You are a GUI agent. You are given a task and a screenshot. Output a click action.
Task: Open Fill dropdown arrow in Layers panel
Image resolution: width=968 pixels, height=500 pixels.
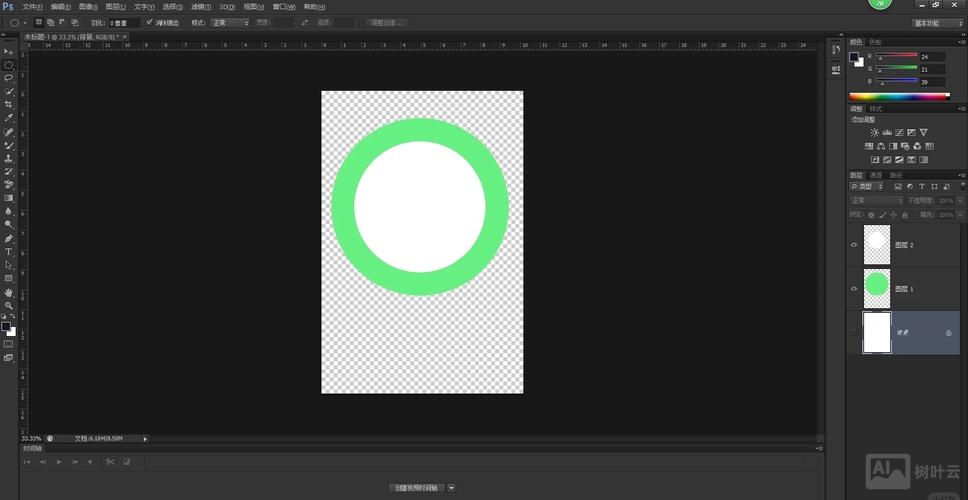click(x=960, y=215)
